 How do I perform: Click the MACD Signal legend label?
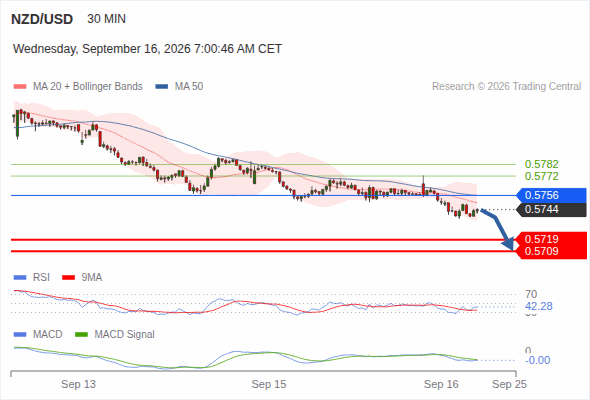[x=125, y=335]
